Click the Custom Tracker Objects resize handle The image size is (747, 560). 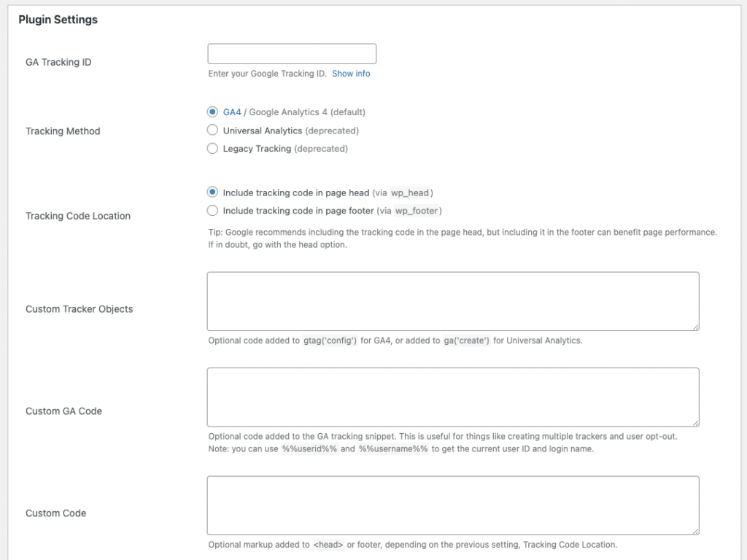tap(695, 327)
